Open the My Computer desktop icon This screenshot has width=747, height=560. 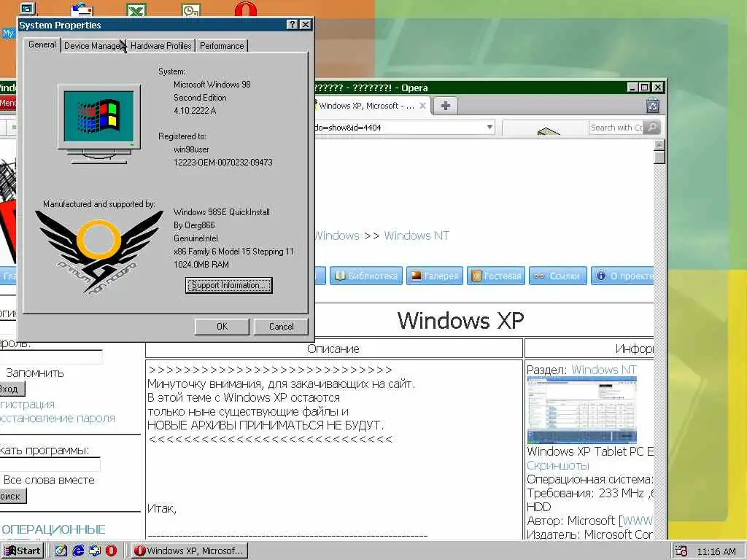[x=27, y=9]
